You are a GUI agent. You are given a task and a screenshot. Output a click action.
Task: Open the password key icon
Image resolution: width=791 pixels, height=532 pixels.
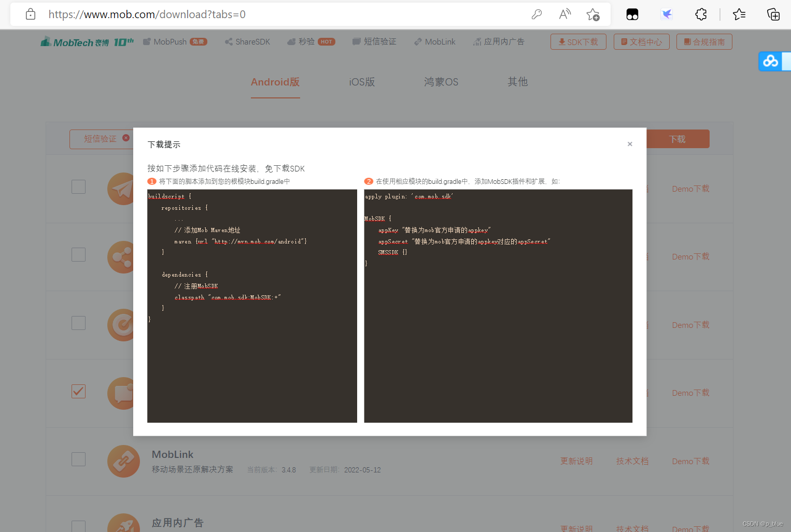pos(537,15)
